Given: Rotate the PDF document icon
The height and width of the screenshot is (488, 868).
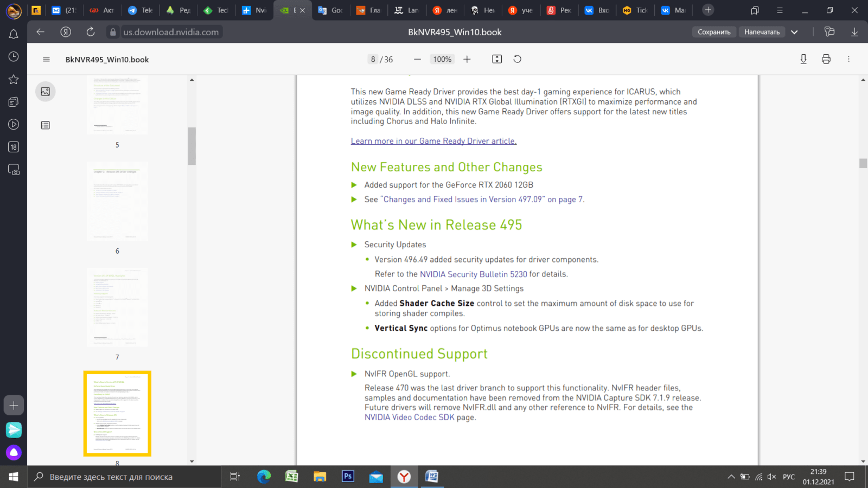Looking at the screenshot, I should (x=518, y=59).
